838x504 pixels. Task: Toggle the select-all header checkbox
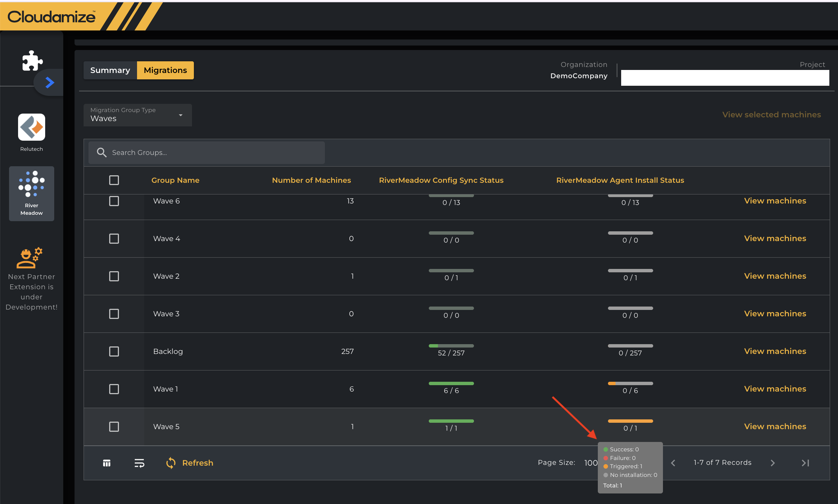tap(114, 180)
